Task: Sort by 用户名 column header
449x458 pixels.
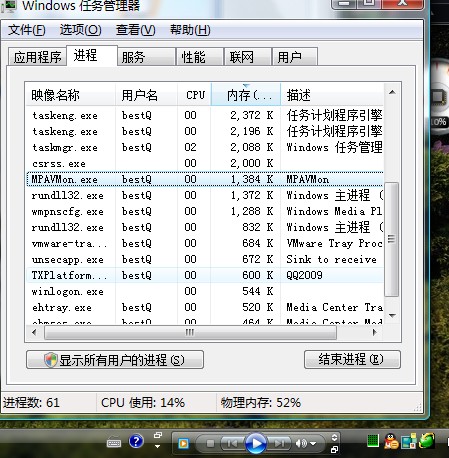Action: click(146, 95)
